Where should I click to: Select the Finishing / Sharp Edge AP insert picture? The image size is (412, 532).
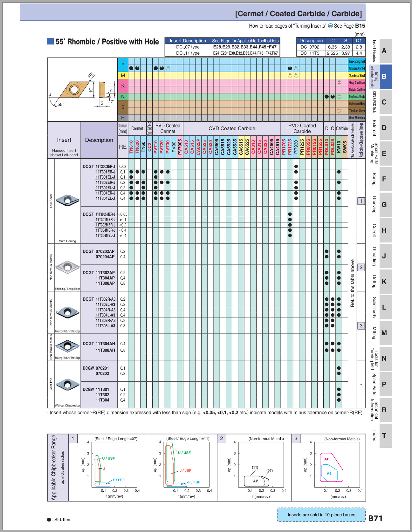click(67, 267)
